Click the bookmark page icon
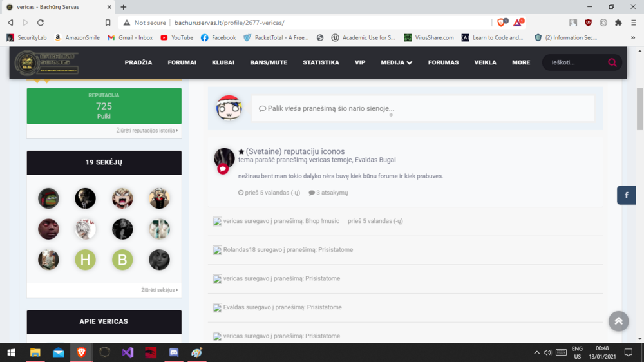644x362 pixels. coord(108,23)
